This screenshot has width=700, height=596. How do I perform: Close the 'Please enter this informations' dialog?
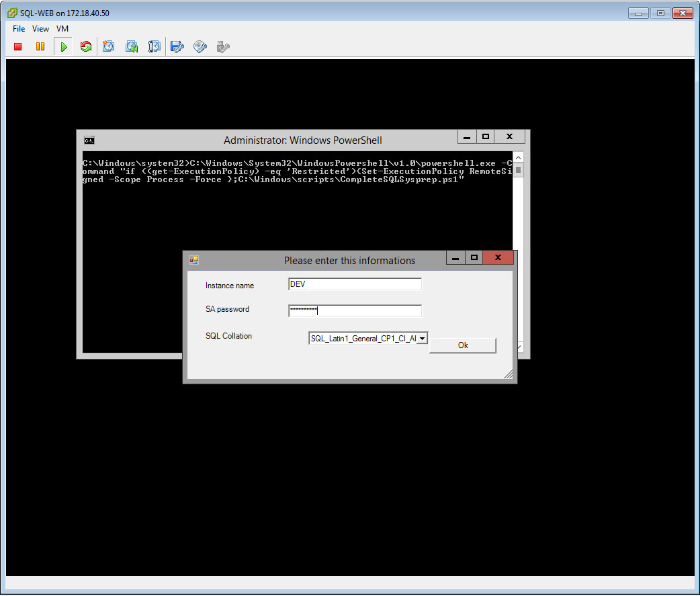[498, 258]
